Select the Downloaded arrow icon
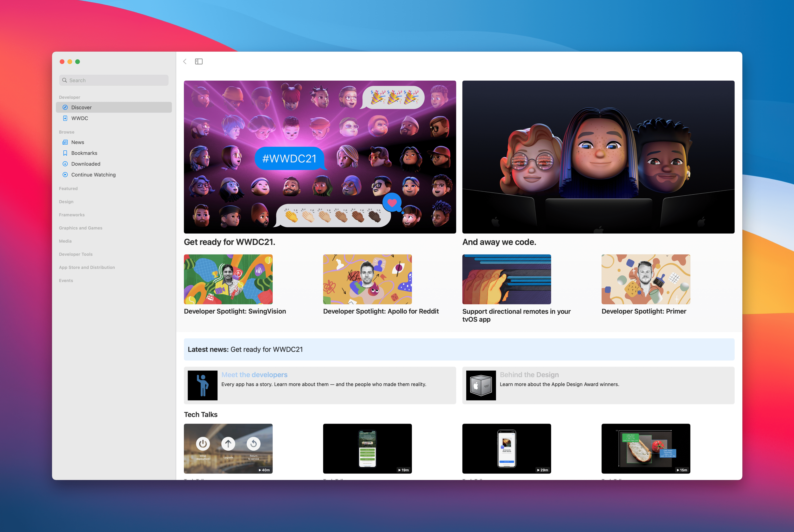 click(65, 164)
